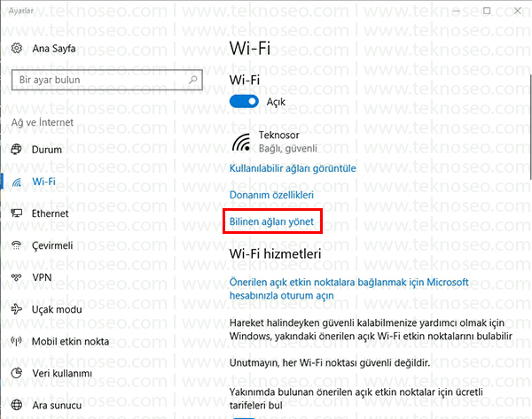The height and width of the screenshot is (419, 532).
Task: Open Uçak modu settings
Action: coord(57,309)
